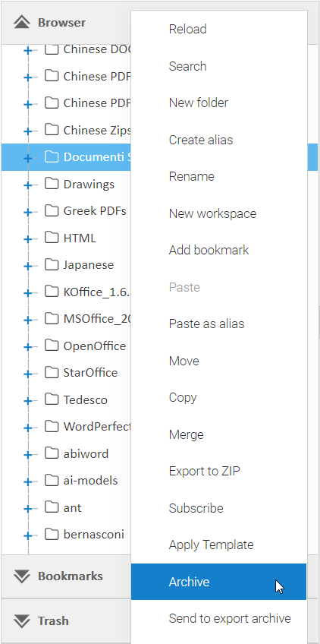Click the ai-models folder icon
The height and width of the screenshot is (644, 320).
[52, 480]
